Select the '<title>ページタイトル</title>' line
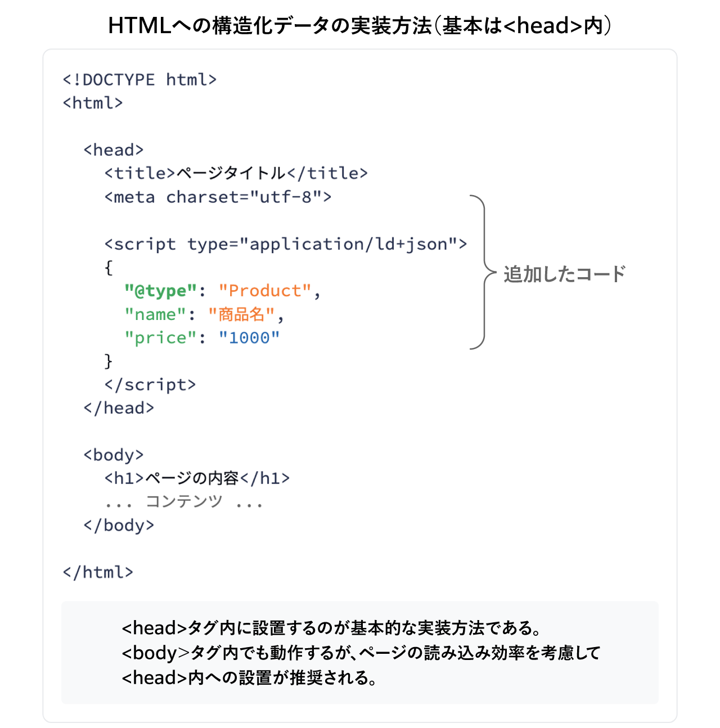This screenshot has width=720, height=728. point(236,173)
